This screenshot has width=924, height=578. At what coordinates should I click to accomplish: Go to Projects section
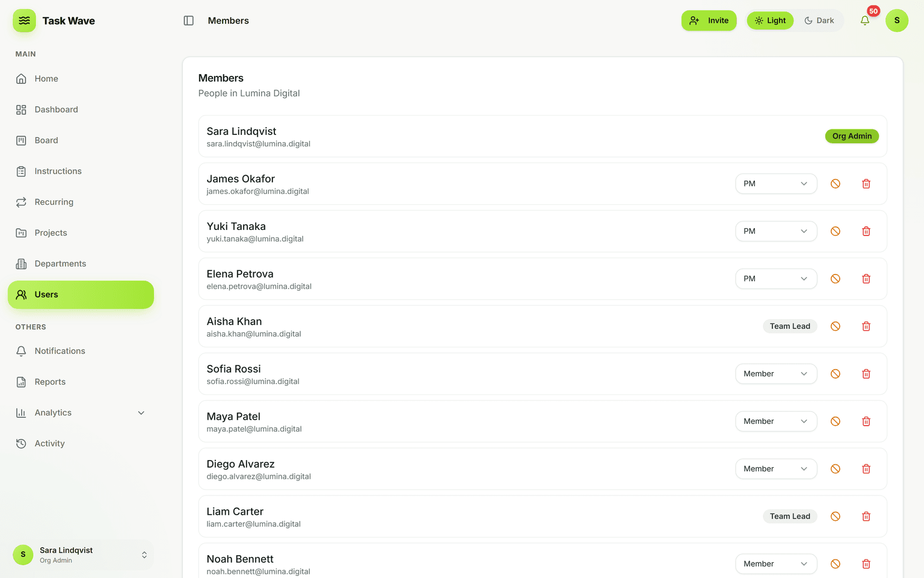(81, 233)
